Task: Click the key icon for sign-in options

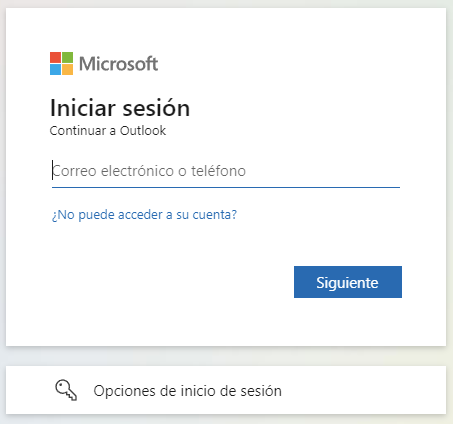Action: pyautogui.click(x=66, y=390)
